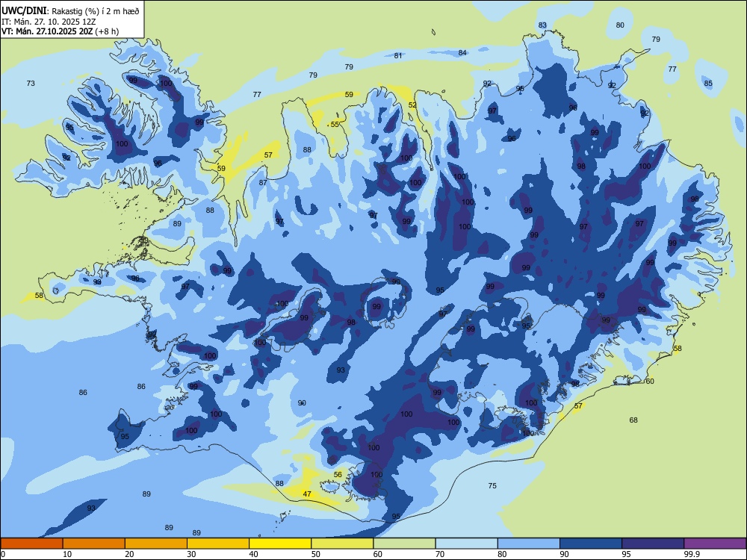Click the humidity value 81 on the map
This screenshot has height=560, width=747.
point(398,56)
